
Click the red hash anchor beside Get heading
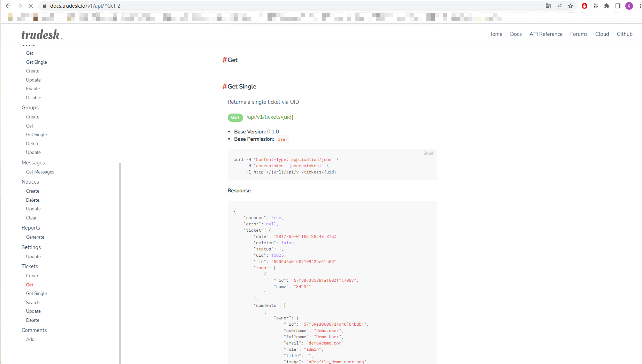tap(225, 60)
